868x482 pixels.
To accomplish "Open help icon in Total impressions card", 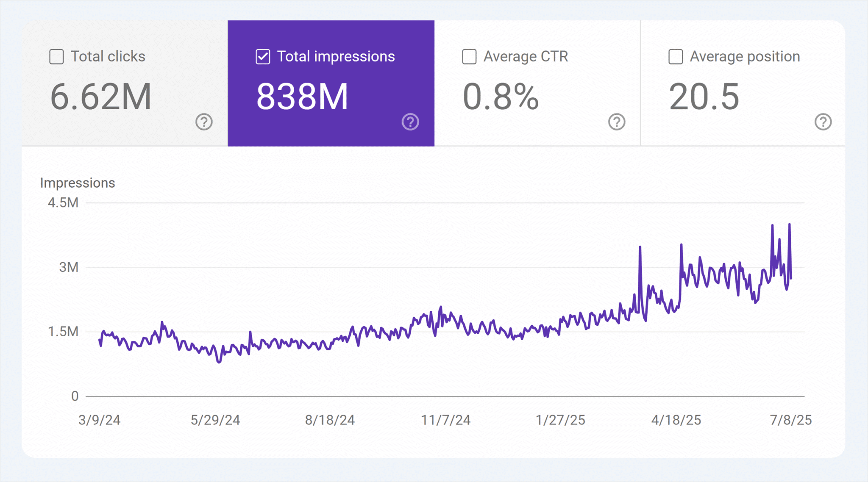I will [x=410, y=122].
